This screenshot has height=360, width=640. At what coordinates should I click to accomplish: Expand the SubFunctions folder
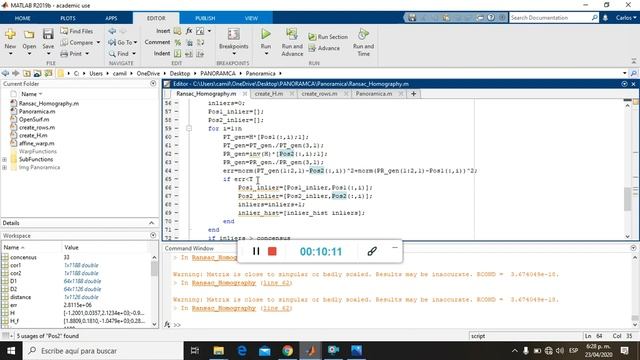tap(4, 160)
